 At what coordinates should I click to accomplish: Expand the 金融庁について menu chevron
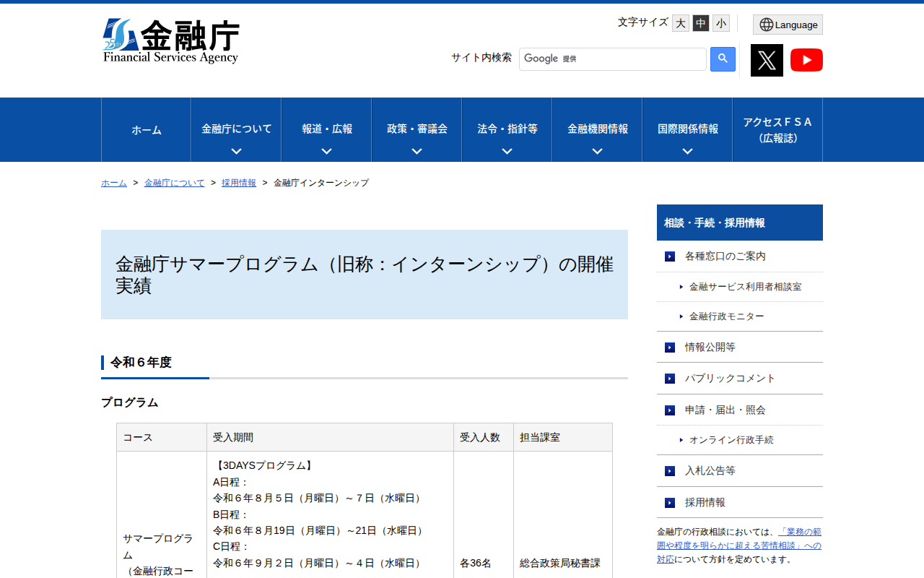[236, 152]
